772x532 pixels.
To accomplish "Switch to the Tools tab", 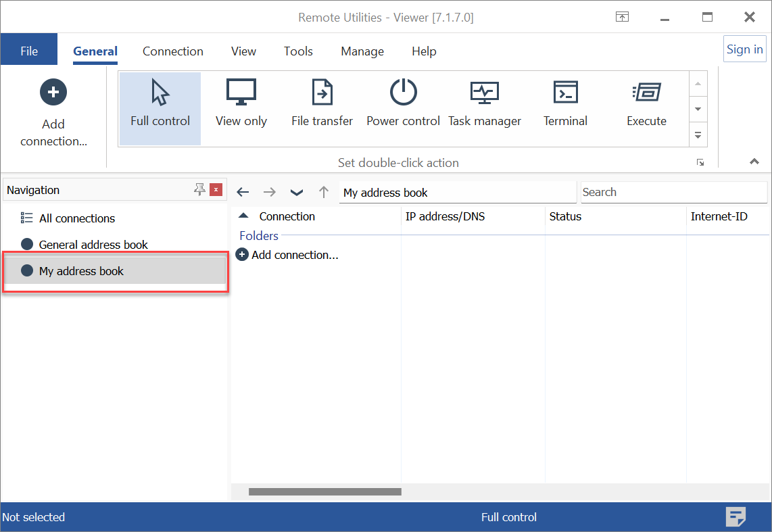I will (298, 51).
